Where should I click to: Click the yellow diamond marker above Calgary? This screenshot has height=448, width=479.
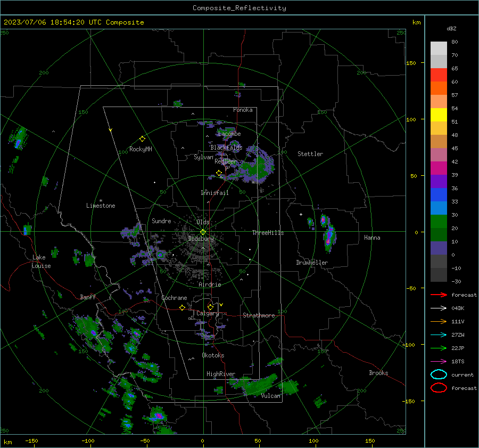(210, 307)
